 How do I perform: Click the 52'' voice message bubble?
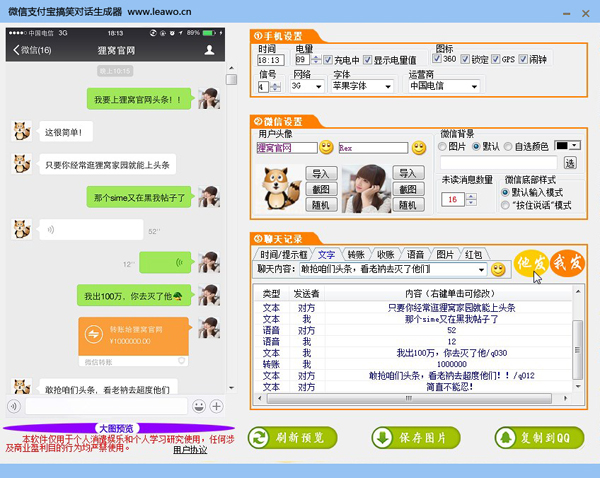pyautogui.click(x=91, y=230)
